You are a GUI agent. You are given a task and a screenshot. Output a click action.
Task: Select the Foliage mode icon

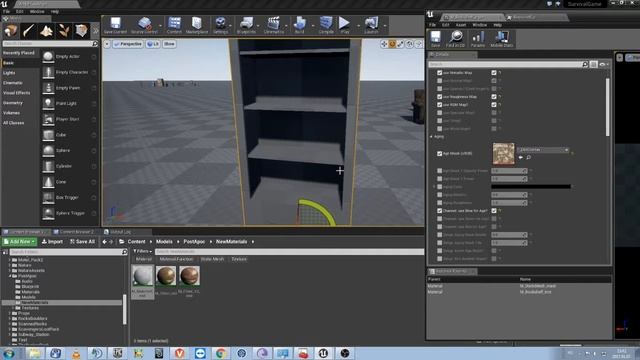point(64,31)
